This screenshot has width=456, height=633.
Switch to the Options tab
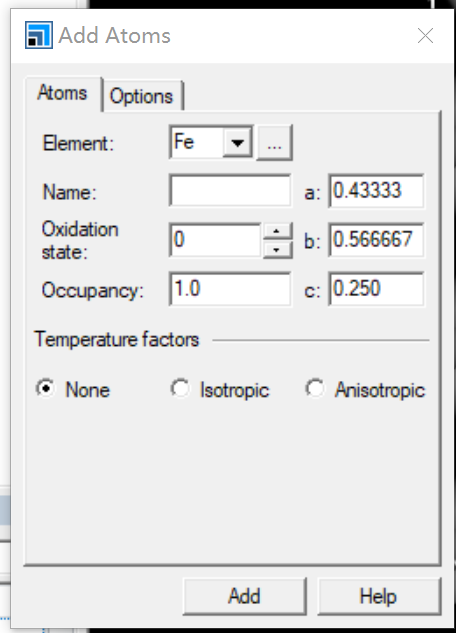(142, 96)
